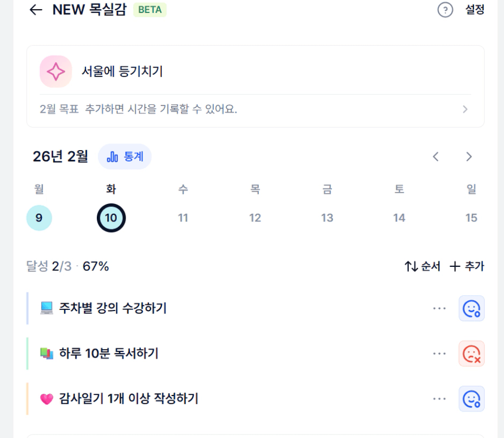Click the 순서 sort order button
Viewport: 504px width, 438px height.
pos(422,266)
